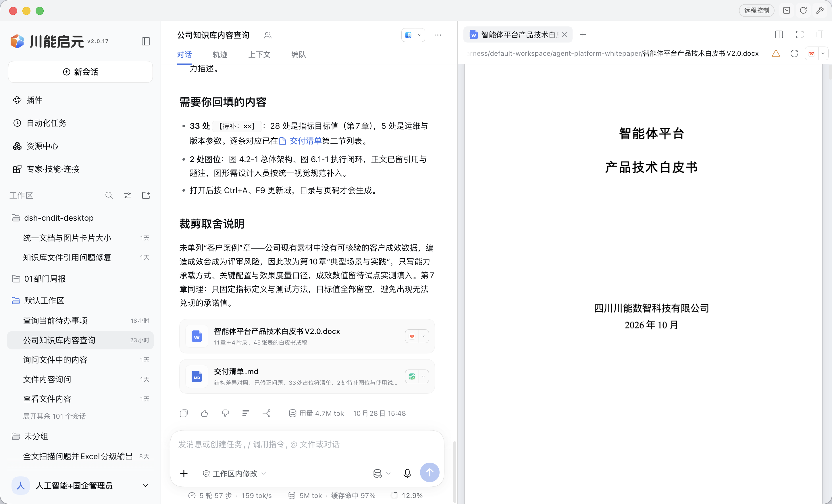Toggle the right side panel
This screenshot has height=504, width=832.
point(820,34)
